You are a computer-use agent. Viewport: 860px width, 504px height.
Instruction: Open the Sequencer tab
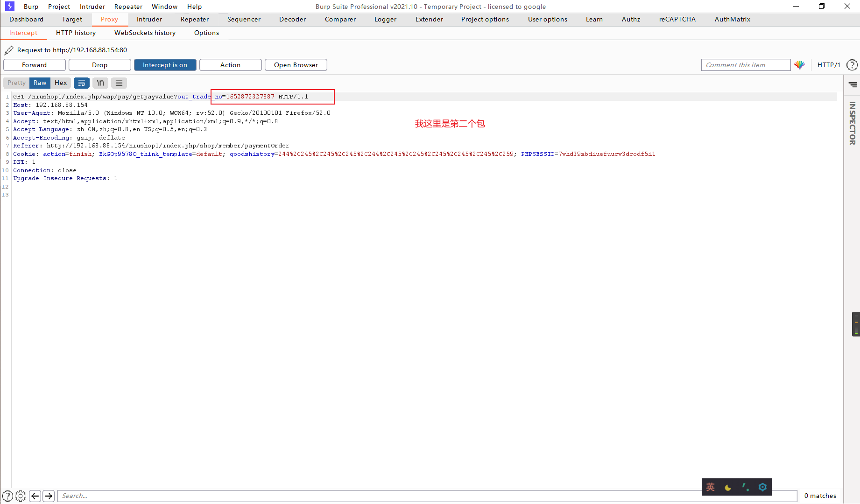pos(244,19)
